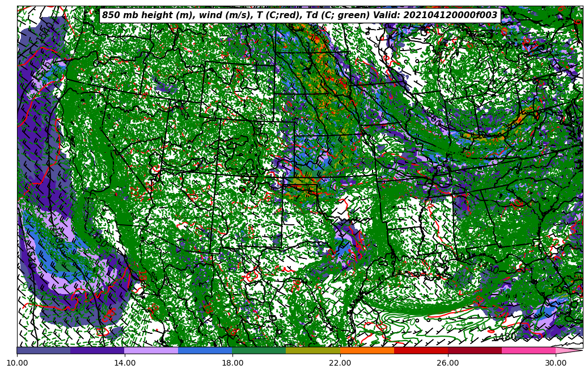The image size is (588, 373).
Task: Select the slate blue 10–12 colorbar segment
Action: pyautogui.click(x=44, y=351)
